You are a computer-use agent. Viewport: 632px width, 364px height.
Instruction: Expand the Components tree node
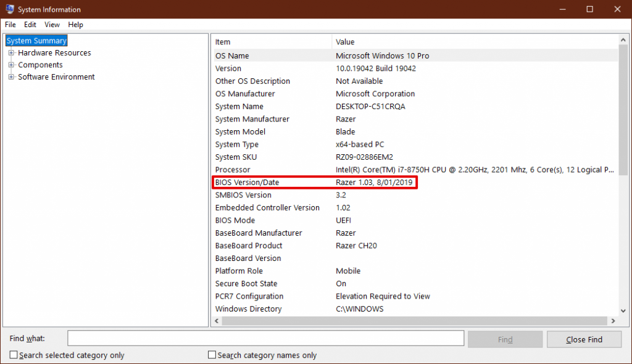[x=11, y=65]
